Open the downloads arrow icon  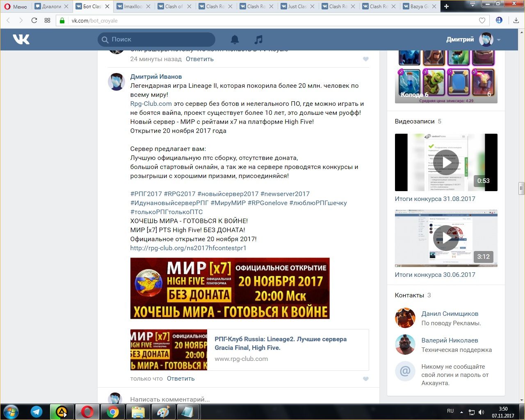point(516,21)
